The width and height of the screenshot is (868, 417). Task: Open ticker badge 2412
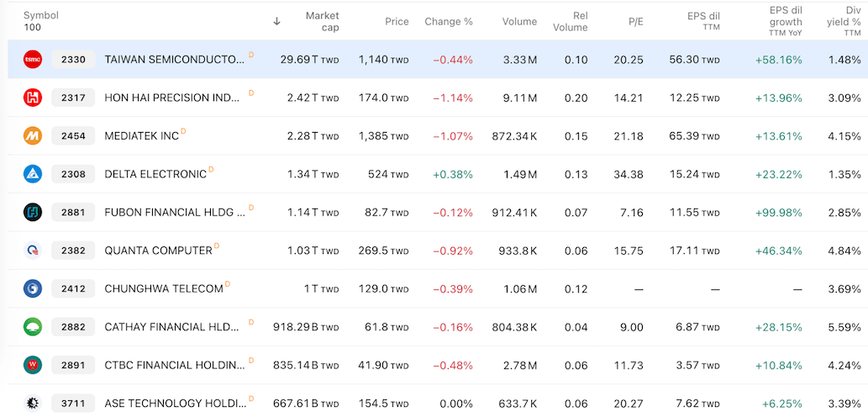[x=74, y=288]
